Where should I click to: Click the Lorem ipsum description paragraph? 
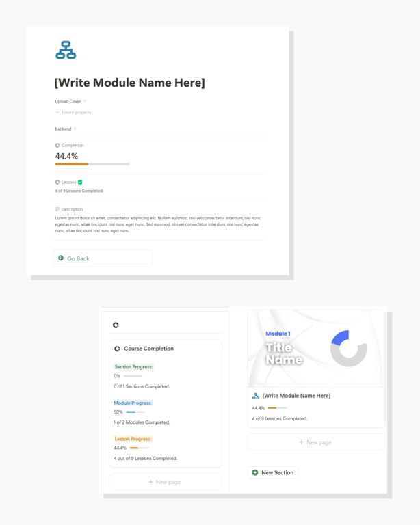click(158, 224)
